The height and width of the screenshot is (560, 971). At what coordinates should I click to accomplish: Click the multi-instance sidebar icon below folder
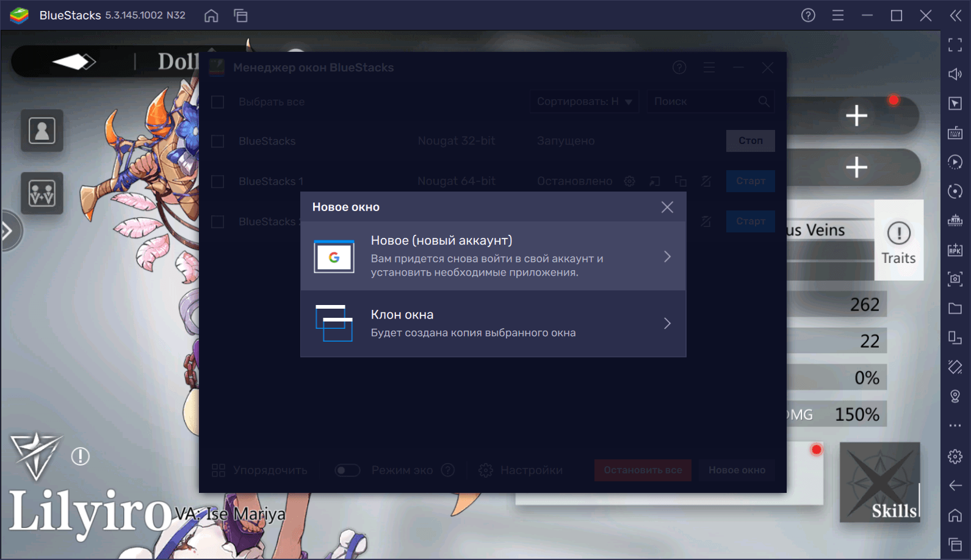click(x=955, y=337)
